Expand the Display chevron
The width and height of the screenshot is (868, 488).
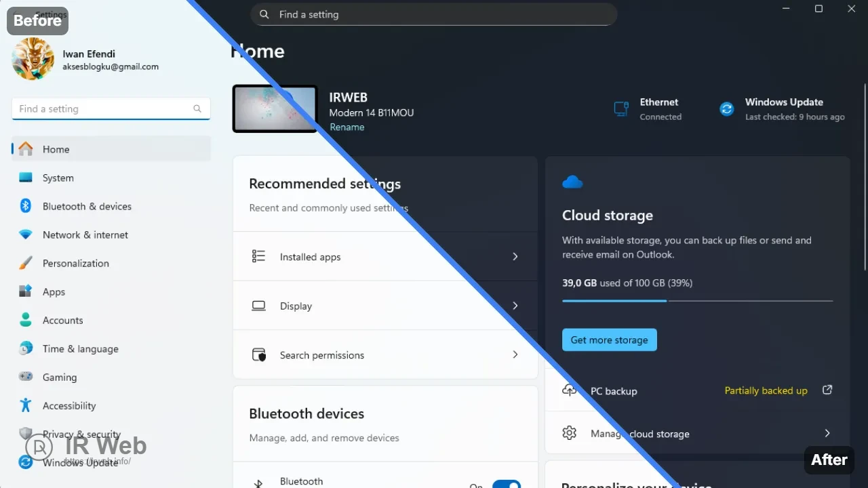coord(515,306)
